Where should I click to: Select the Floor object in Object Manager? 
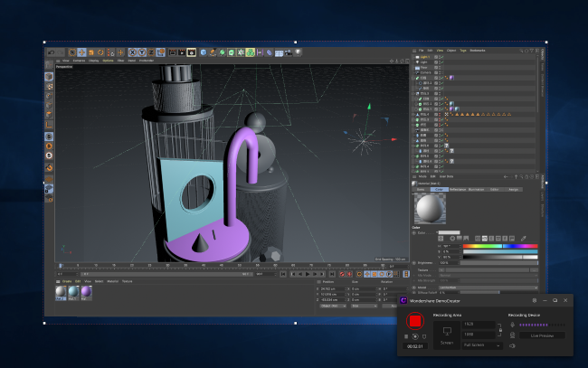[x=423, y=68]
